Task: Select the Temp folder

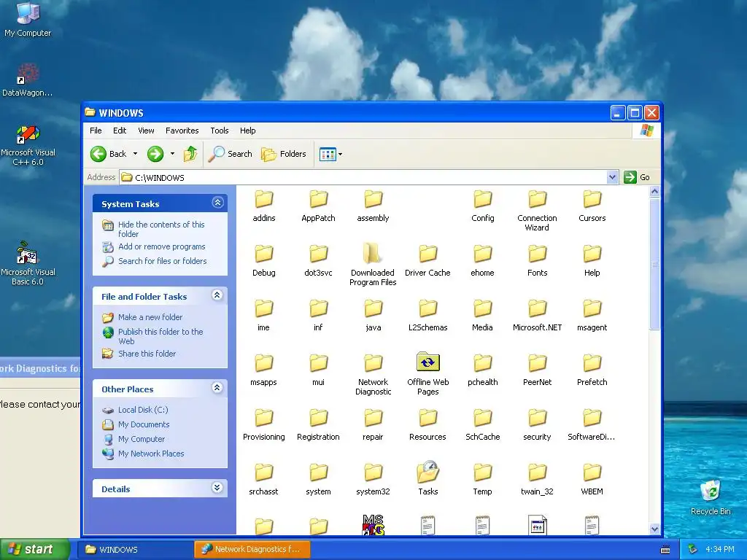Action: tap(483, 480)
